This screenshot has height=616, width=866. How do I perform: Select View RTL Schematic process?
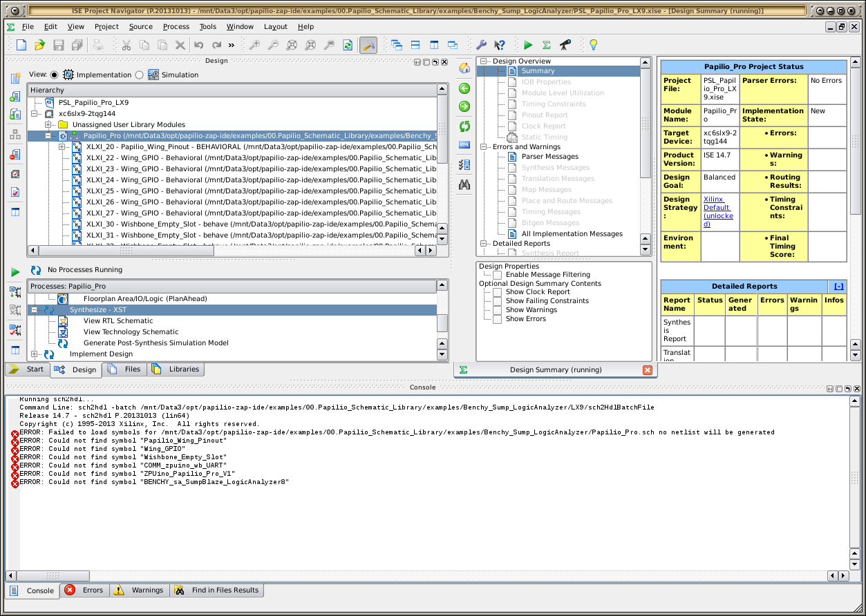(118, 320)
